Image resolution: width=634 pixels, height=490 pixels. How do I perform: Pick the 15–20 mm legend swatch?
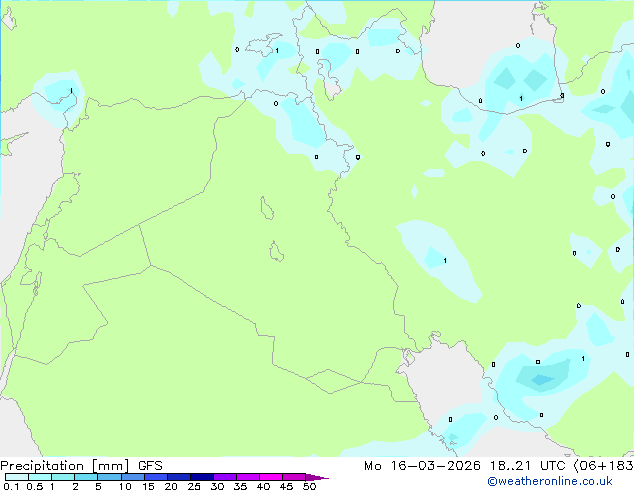[x=155, y=477]
